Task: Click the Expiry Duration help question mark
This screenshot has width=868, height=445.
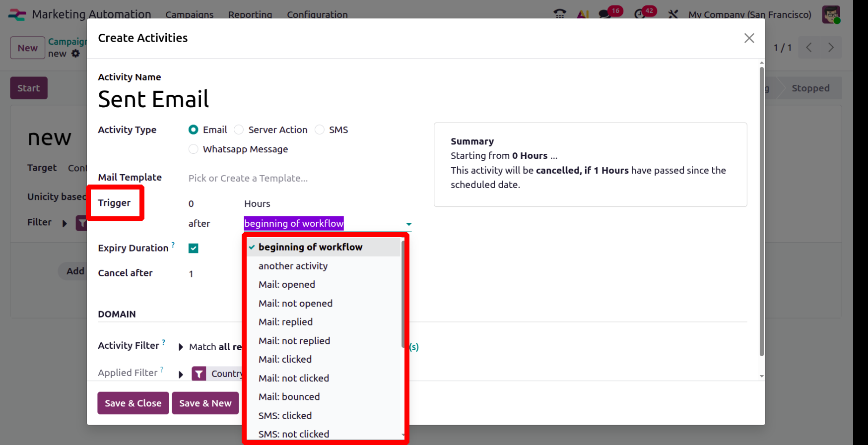Action: [x=173, y=245]
